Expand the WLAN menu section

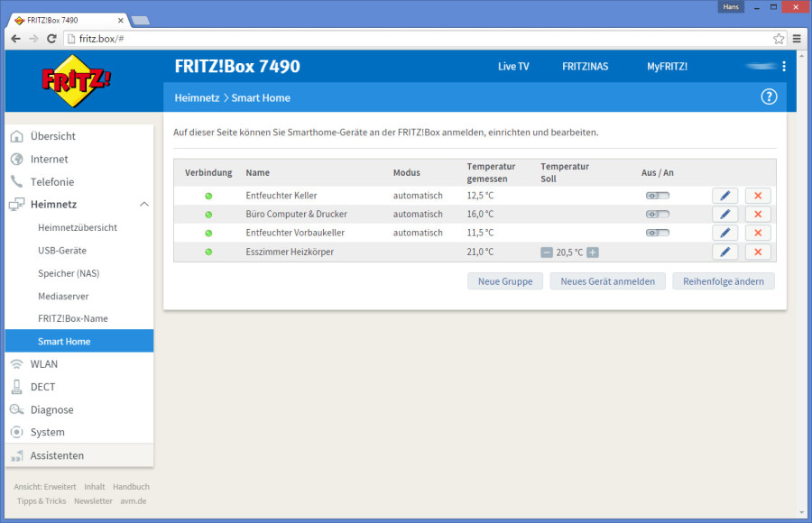point(43,364)
